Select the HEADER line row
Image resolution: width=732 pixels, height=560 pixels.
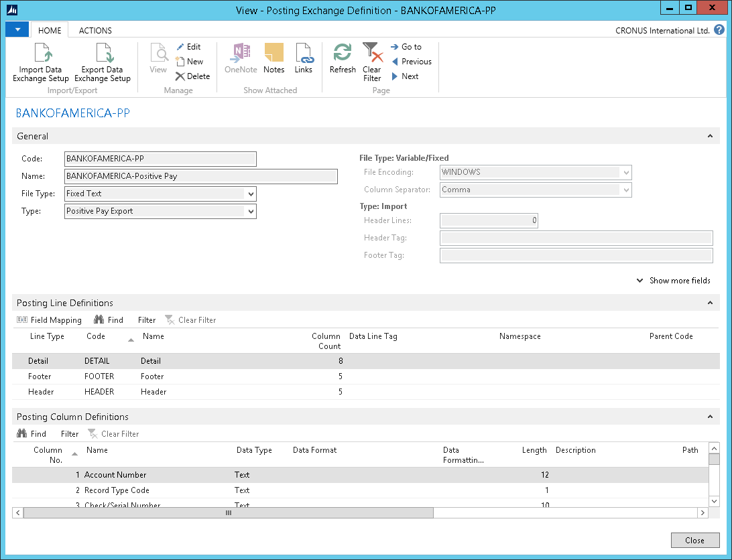(x=365, y=392)
